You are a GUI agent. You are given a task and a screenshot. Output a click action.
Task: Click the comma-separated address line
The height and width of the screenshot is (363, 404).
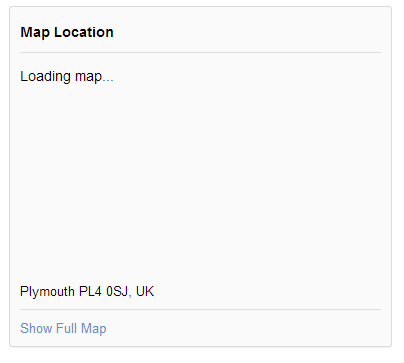coord(87,292)
